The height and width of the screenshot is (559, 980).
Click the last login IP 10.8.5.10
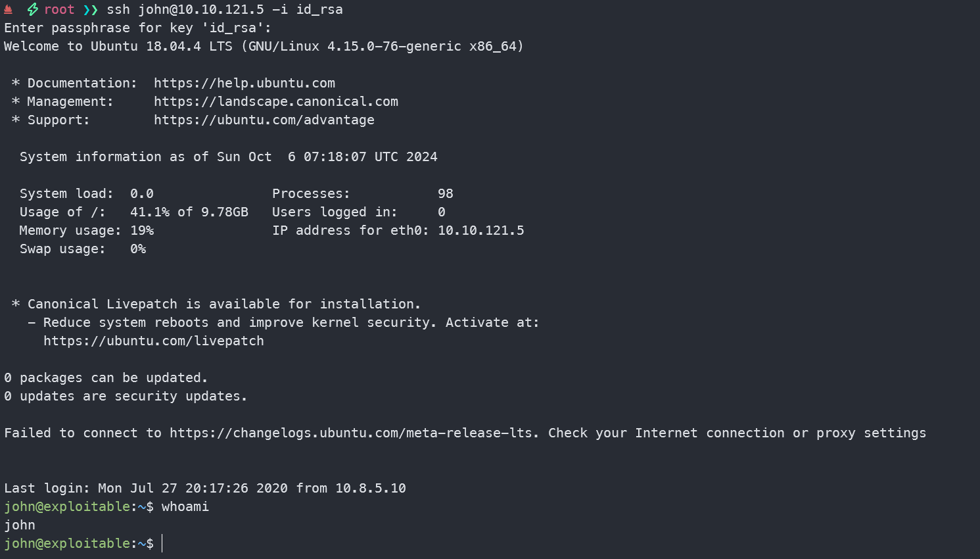[371, 489]
